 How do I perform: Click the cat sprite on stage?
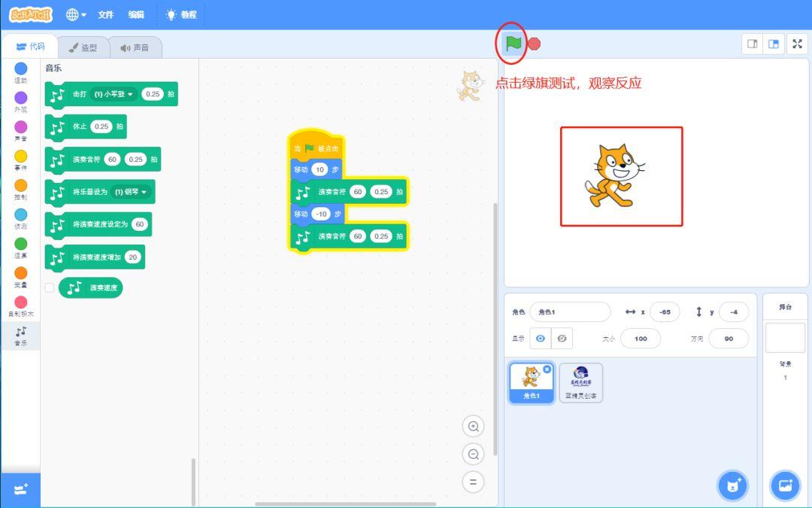[615, 175]
